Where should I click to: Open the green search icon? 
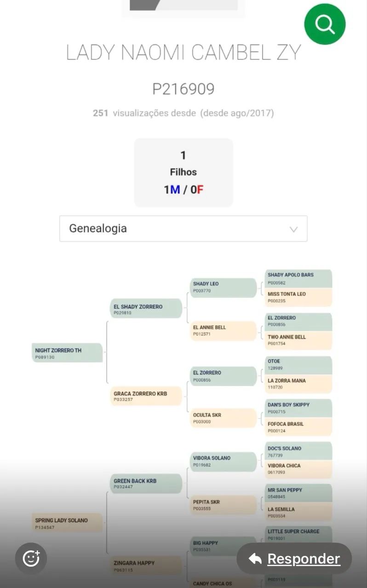[325, 24]
